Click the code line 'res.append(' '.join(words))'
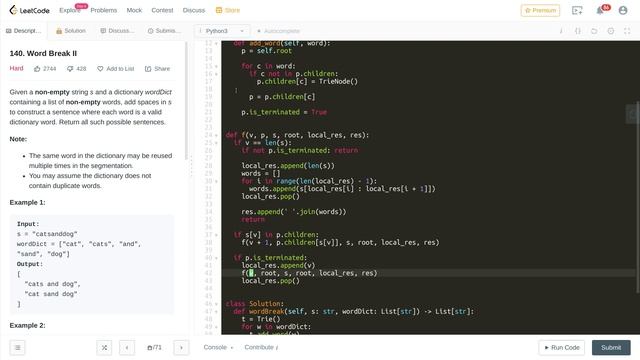The image size is (640, 360). 293,212
